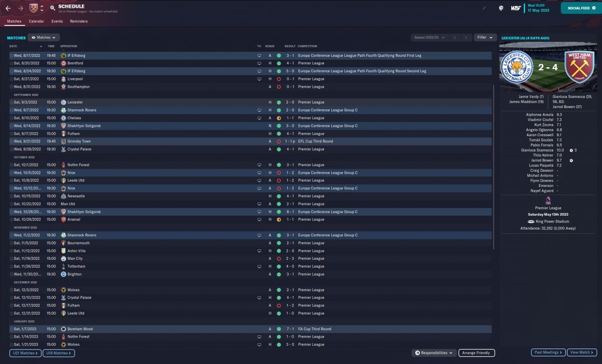Go forward with the right arrow

[20, 8]
